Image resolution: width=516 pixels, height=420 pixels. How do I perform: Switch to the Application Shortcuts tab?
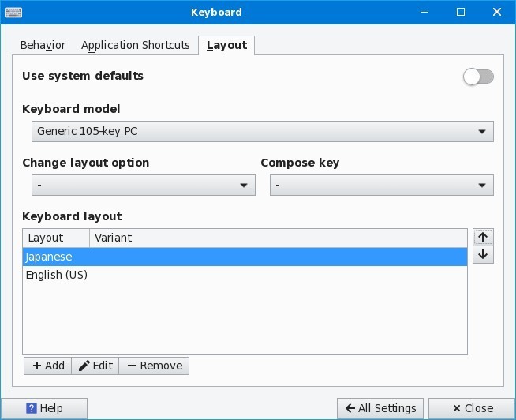pyautogui.click(x=135, y=45)
